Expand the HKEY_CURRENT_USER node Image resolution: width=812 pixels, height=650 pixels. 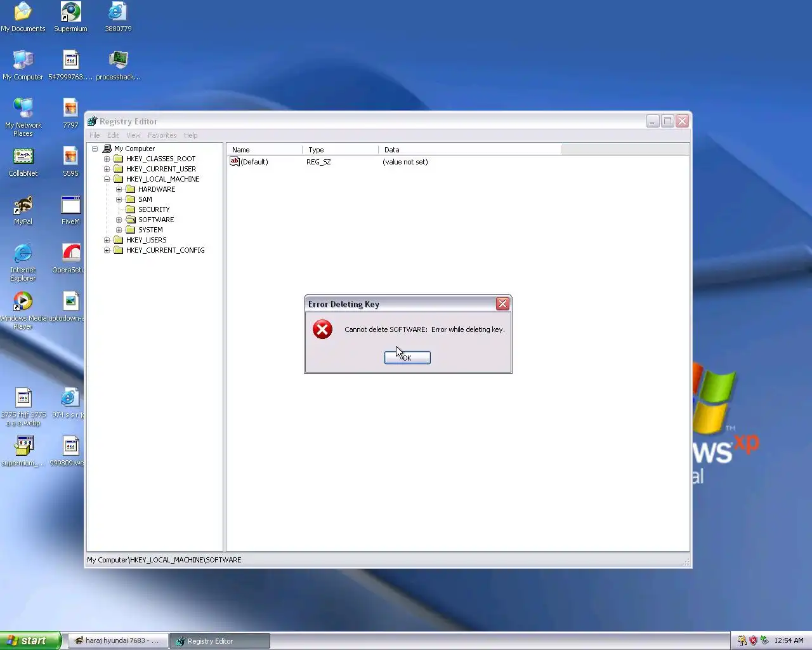click(x=107, y=169)
